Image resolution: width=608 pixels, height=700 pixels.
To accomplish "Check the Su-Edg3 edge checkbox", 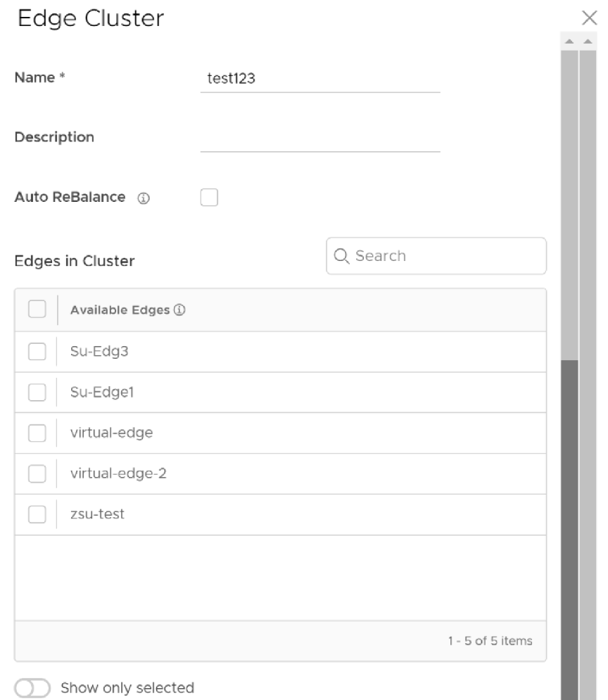I will point(37,351).
